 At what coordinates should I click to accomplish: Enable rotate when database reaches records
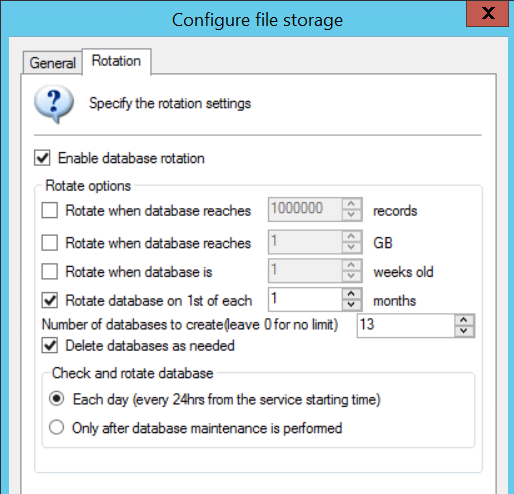tap(50, 210)
